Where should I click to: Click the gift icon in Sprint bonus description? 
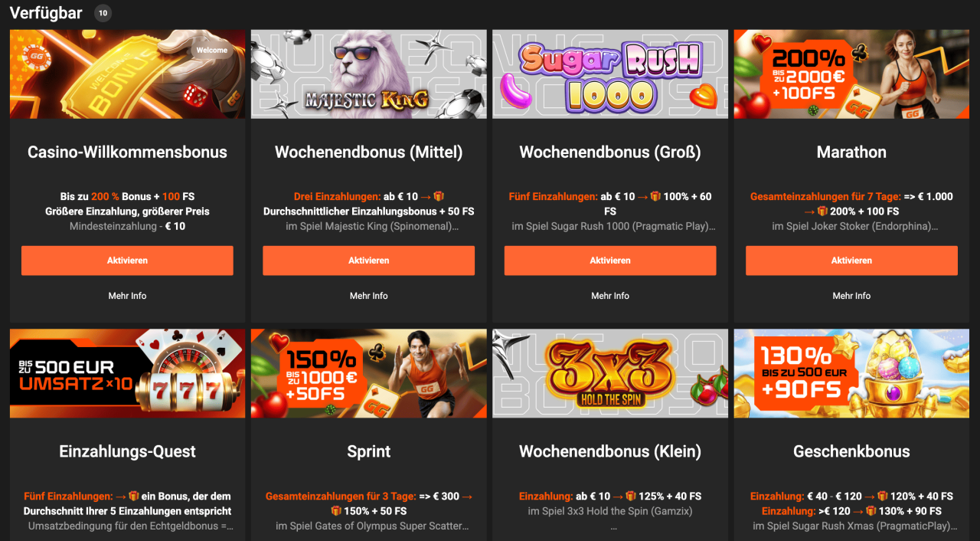pos(336,511)
